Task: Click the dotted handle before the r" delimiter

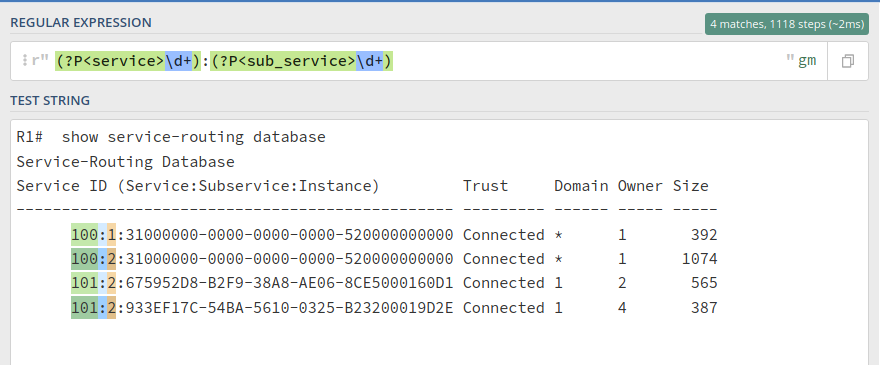Action: pos(25,61)
